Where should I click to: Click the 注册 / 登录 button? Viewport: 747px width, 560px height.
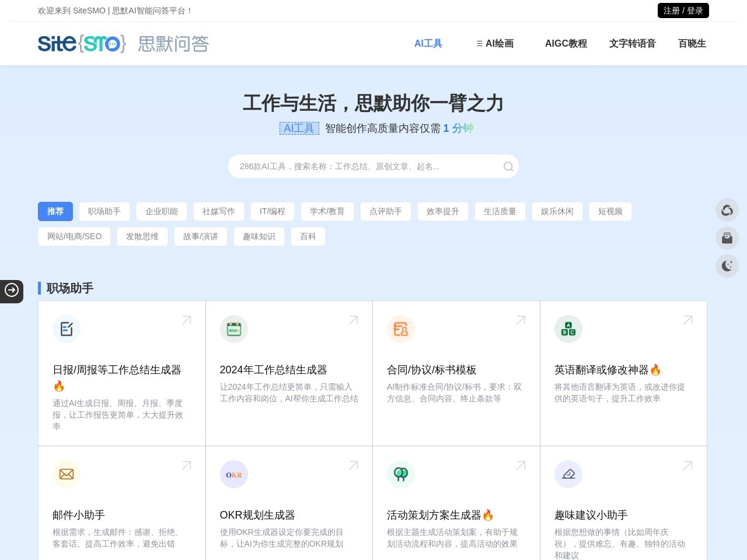(x=683, y=10)
